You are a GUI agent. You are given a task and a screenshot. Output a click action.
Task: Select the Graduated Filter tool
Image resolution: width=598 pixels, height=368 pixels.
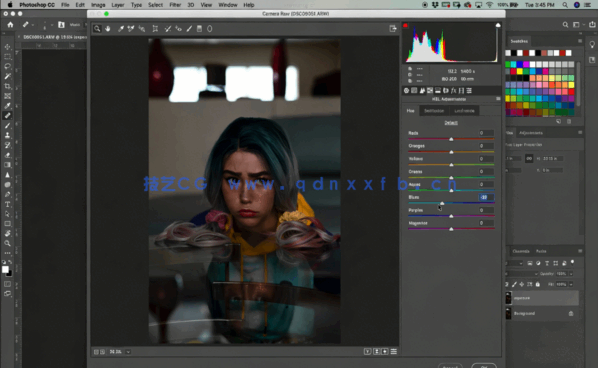coord(199,29)
